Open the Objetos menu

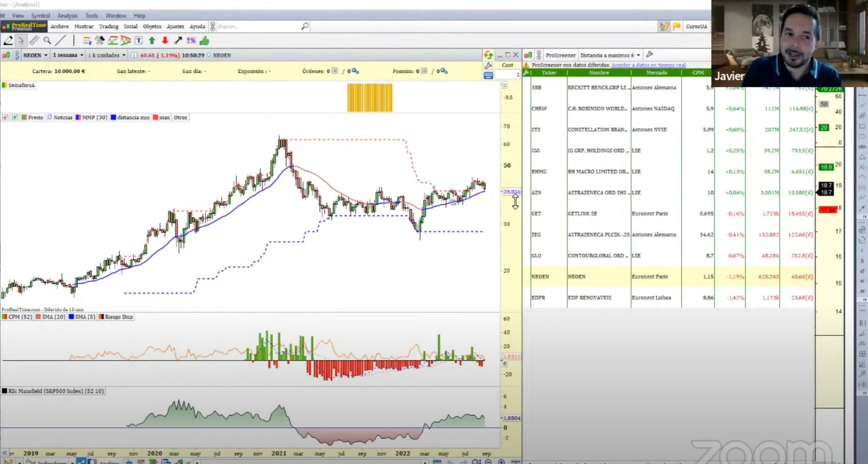click(152, 26)
